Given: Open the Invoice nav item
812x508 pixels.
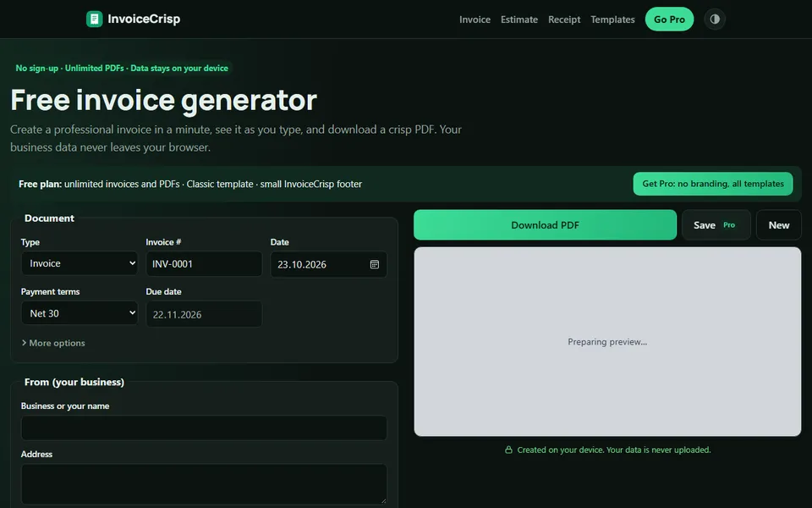Looking at the screenshot, I should (x=475, y=19).
